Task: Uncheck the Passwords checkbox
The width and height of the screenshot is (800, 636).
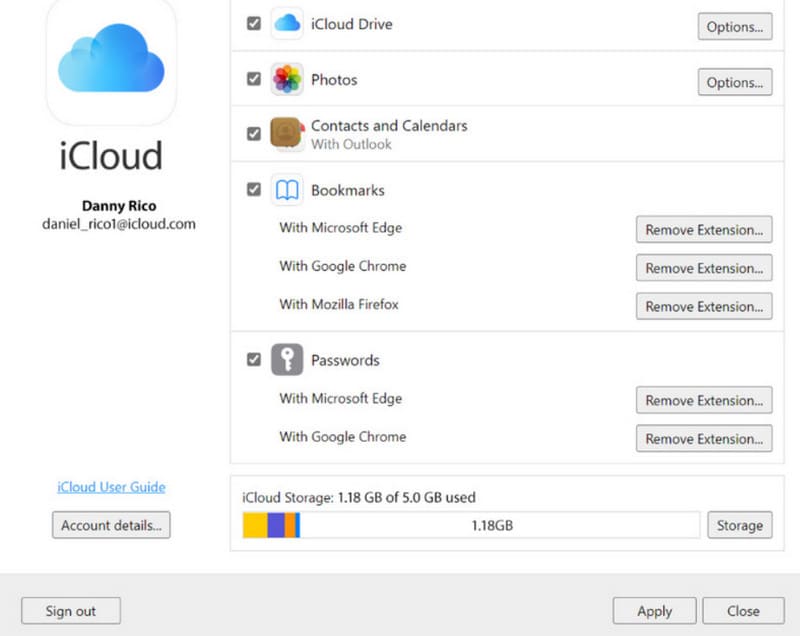Action: click(x=253, y=359)
